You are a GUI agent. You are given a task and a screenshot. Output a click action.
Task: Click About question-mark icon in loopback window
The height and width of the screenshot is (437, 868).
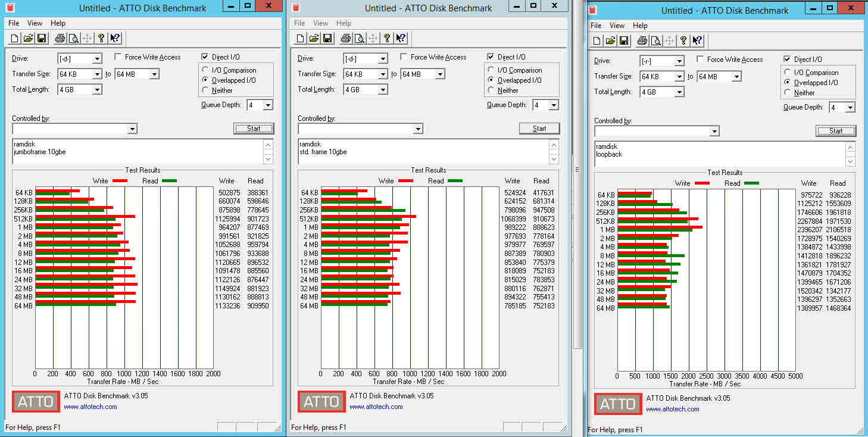tap(683, 41)
